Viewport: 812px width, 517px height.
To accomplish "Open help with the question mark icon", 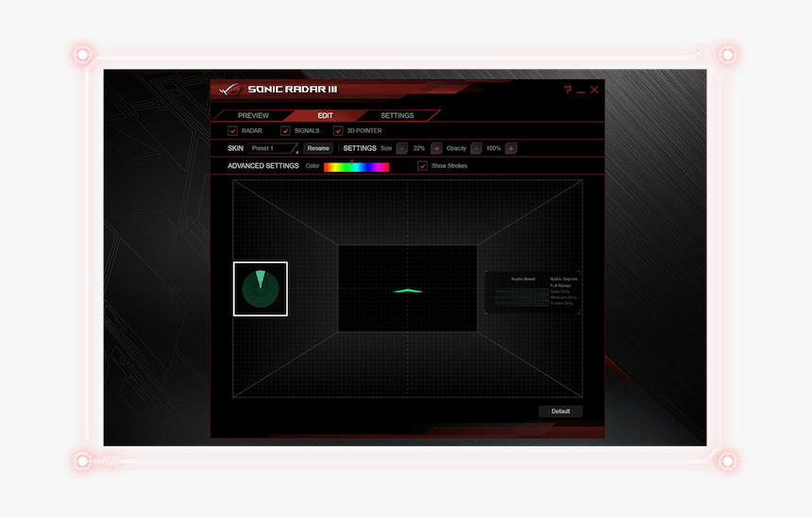I will (567, 90).
